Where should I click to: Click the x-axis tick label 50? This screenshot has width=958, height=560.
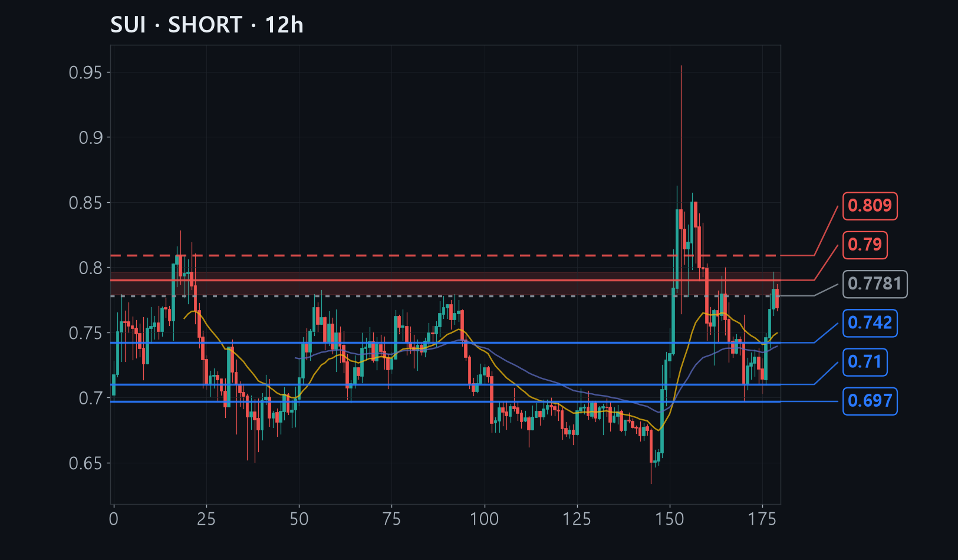point(299,519)
